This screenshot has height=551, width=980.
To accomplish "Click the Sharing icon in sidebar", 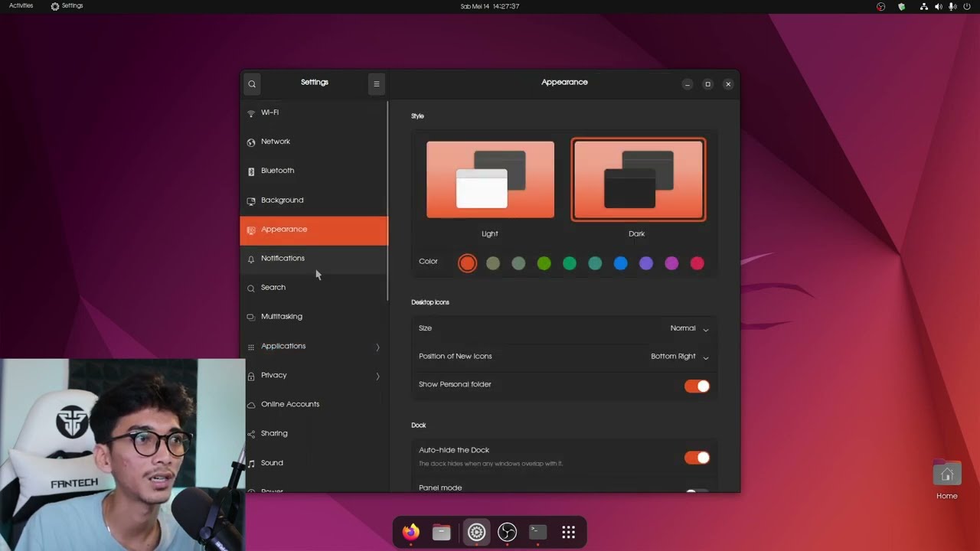I will [251, 435].
